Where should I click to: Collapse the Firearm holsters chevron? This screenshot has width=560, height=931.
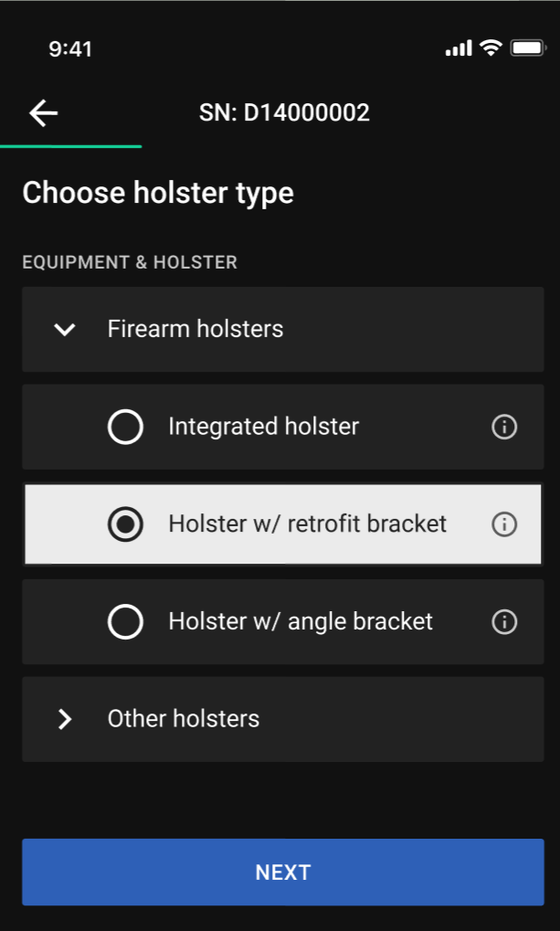(x=65, y=329)
